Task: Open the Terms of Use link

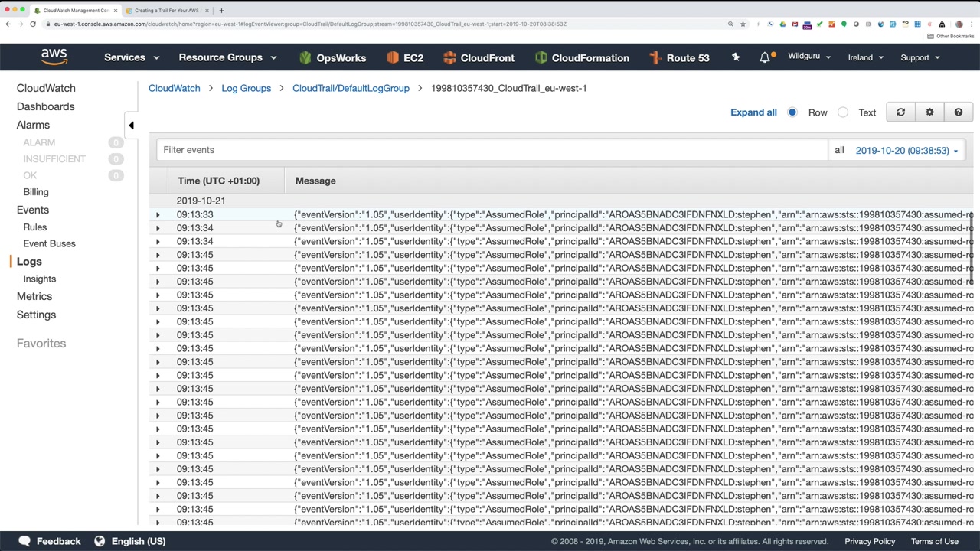Action: click(x=935, y=541)
